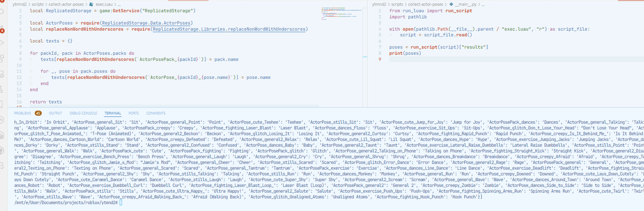Open the PORTS panel tab
Screen dimensions: 644x211
tap(134, 113)
